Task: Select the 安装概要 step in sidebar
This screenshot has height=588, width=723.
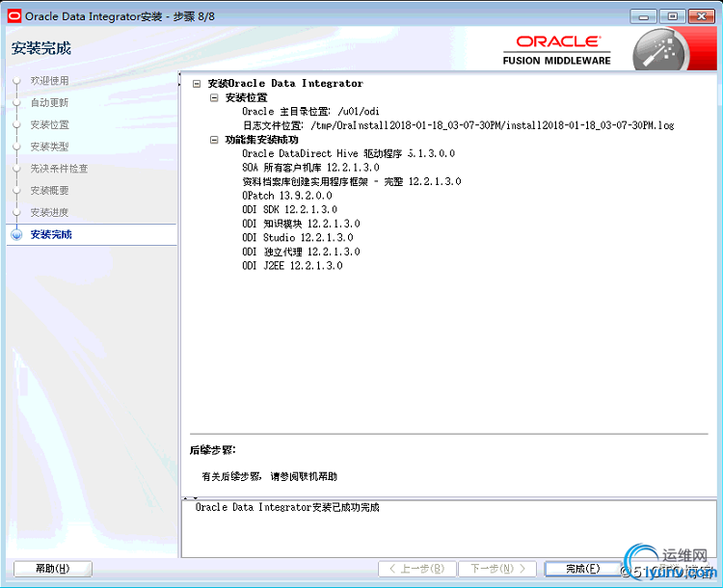Action: click(x=50, y=191)
